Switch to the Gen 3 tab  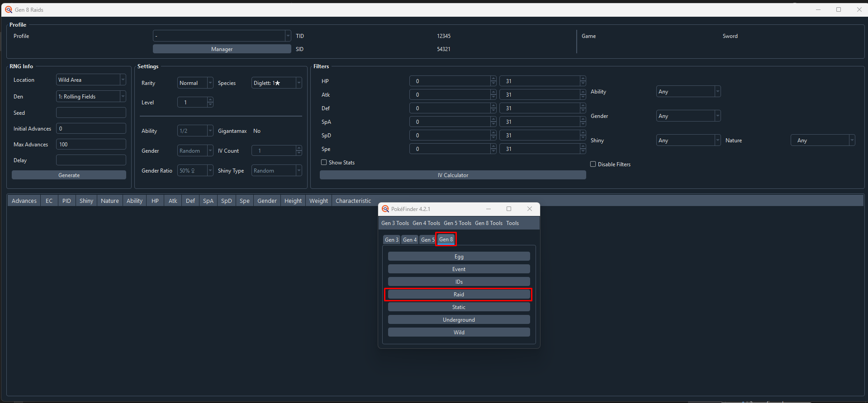(392, 240)
